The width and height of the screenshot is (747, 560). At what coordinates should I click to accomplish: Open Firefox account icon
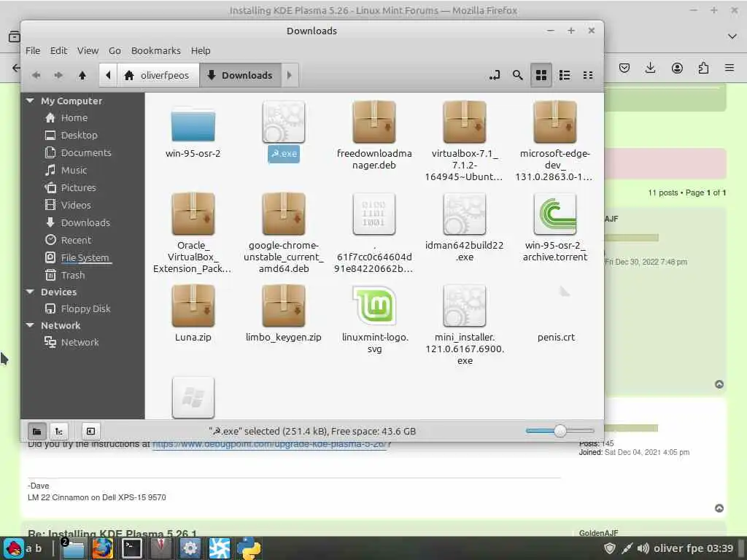677,68
